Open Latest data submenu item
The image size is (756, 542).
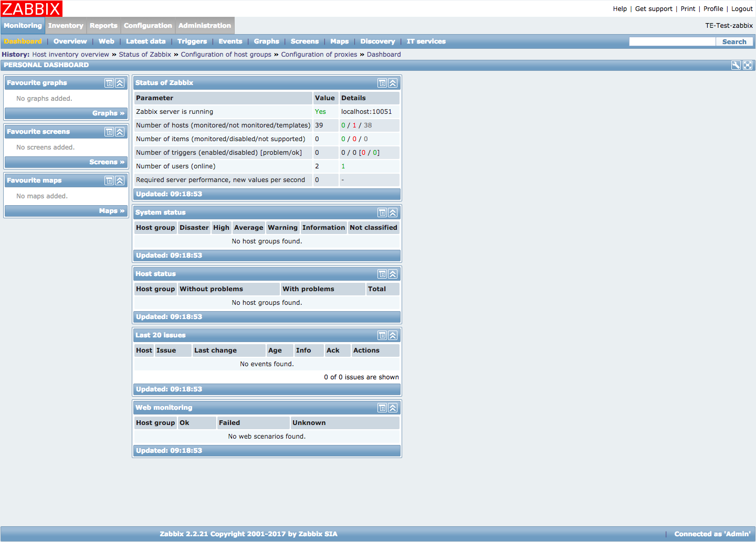pyautogui.click(x=146, y=41)
